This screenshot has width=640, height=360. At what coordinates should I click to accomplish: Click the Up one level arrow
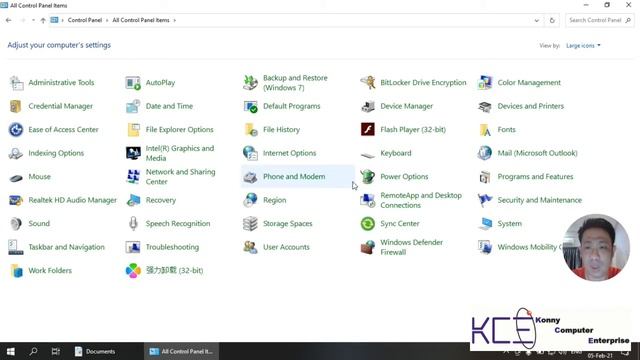coord(43,20)
